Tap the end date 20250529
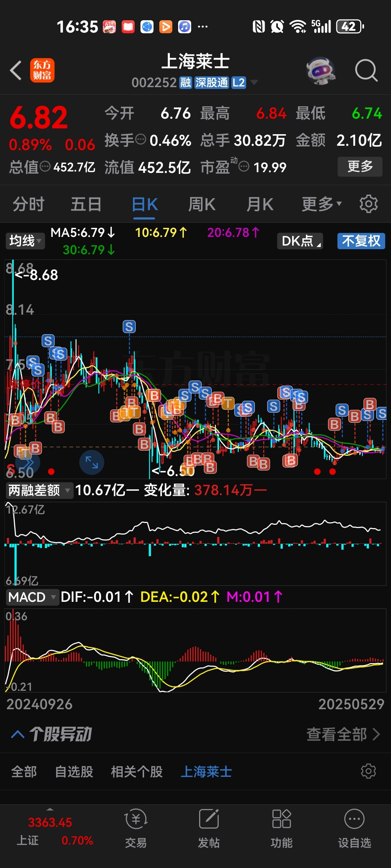The height and width of the screenshot is (868, 391). click(351, 704)
